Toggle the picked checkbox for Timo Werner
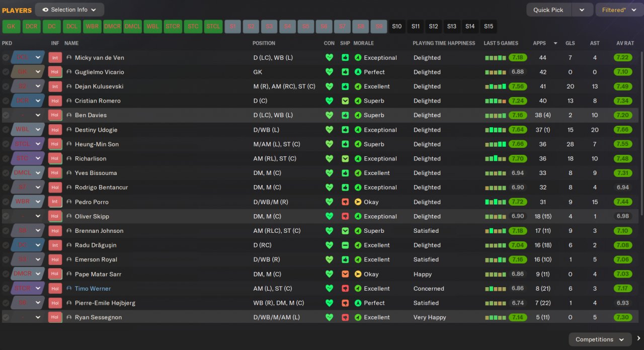The image size is (644, 350). [x=6, y=289]
